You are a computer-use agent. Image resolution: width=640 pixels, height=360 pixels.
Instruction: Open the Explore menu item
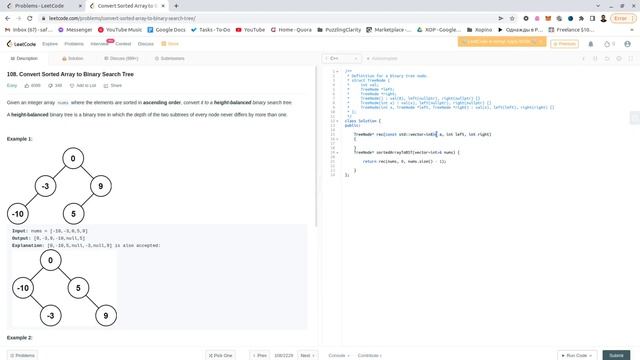(x=50, y=44)
